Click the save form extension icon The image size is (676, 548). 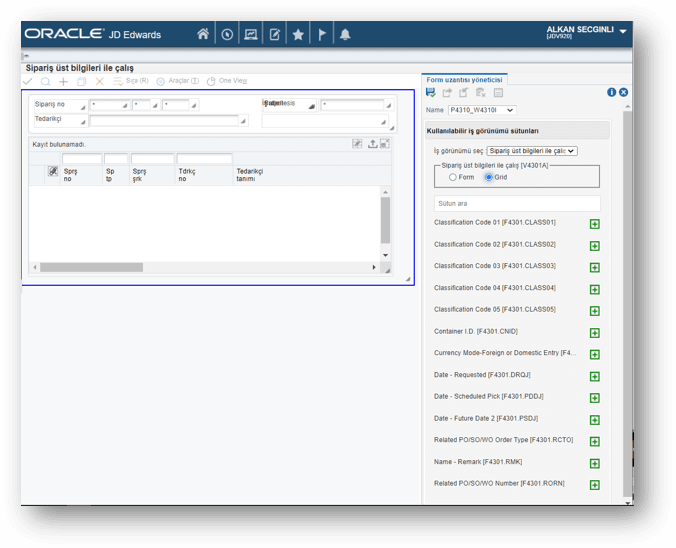tap(430, 92)
